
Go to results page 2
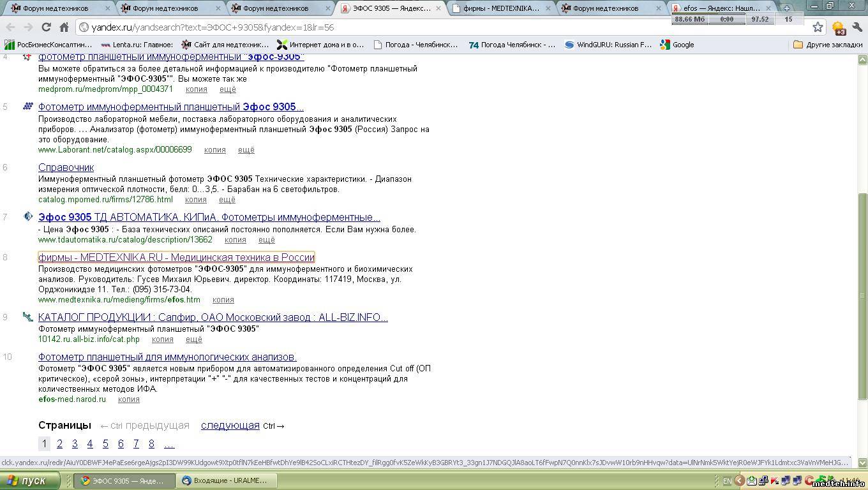coord(59,444)
